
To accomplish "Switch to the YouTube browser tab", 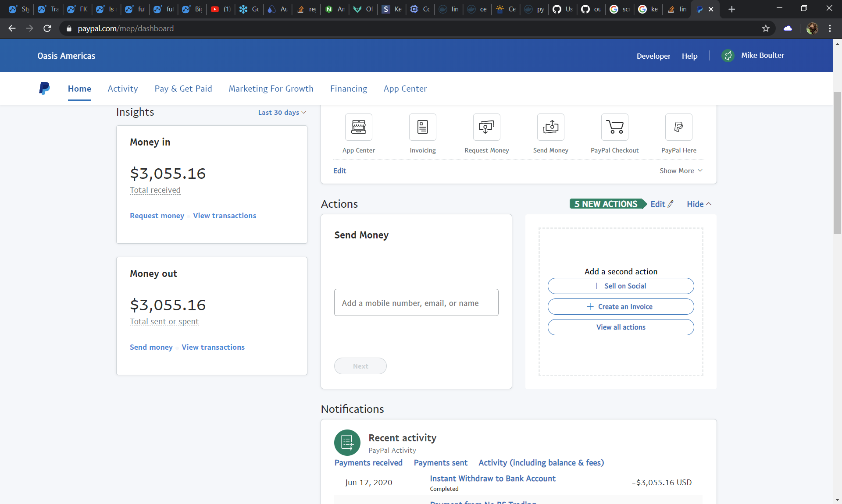I will tap(221, 9).
